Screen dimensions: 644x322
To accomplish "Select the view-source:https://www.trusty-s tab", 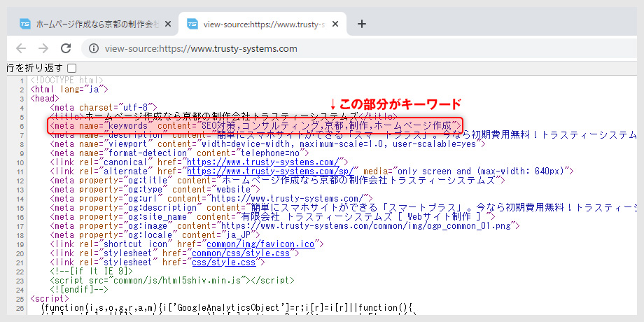I will tap(263, 24).
